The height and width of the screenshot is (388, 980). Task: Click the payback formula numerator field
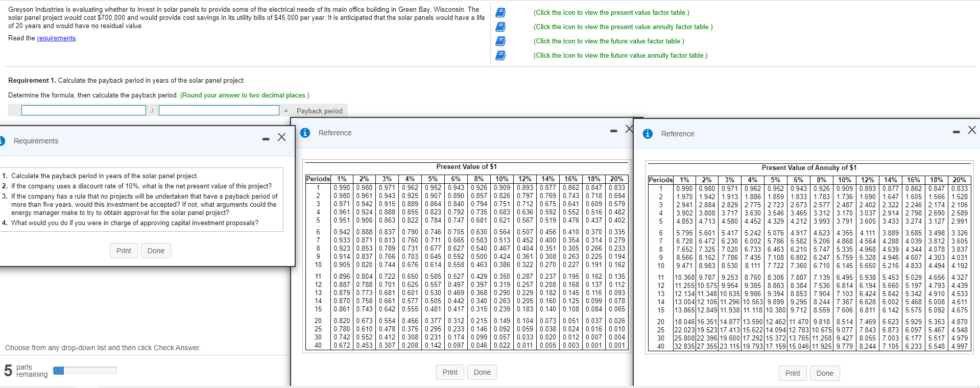point(84,110)
